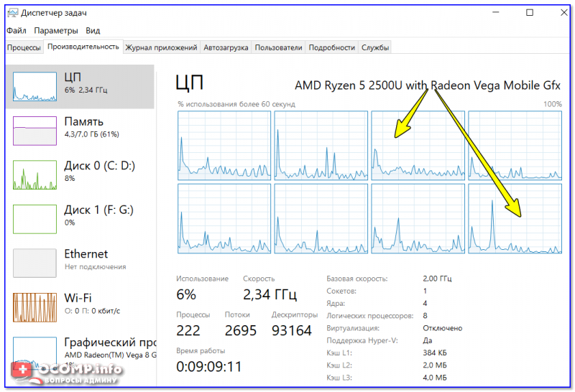
Task: Click the 2,34 ГГц speed value under Скорость
Action: pos(270,294)
